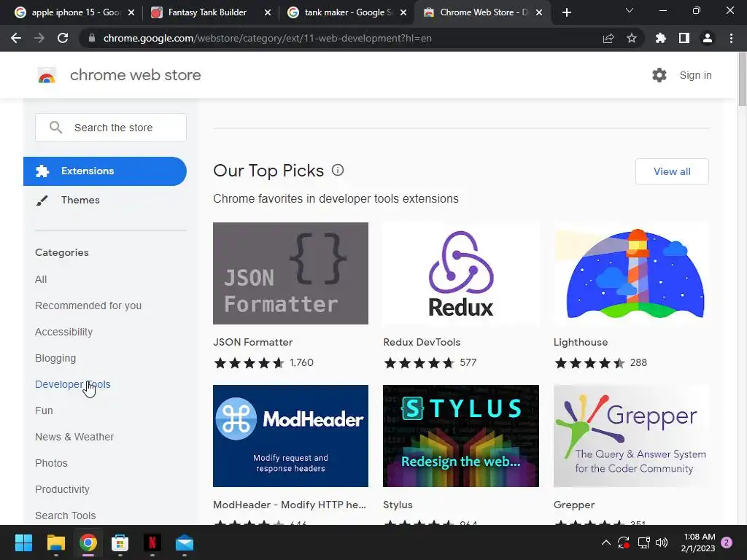Screen dimensions: 747x560
Task: Choose the Search Tools category
Action: 65,516
